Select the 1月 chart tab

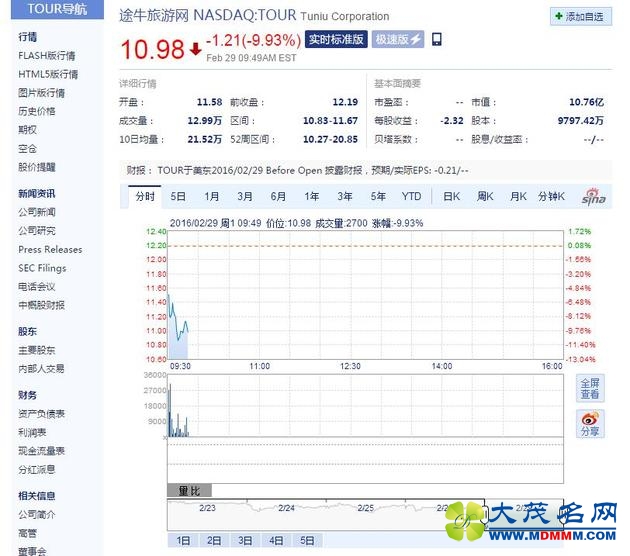212,197
